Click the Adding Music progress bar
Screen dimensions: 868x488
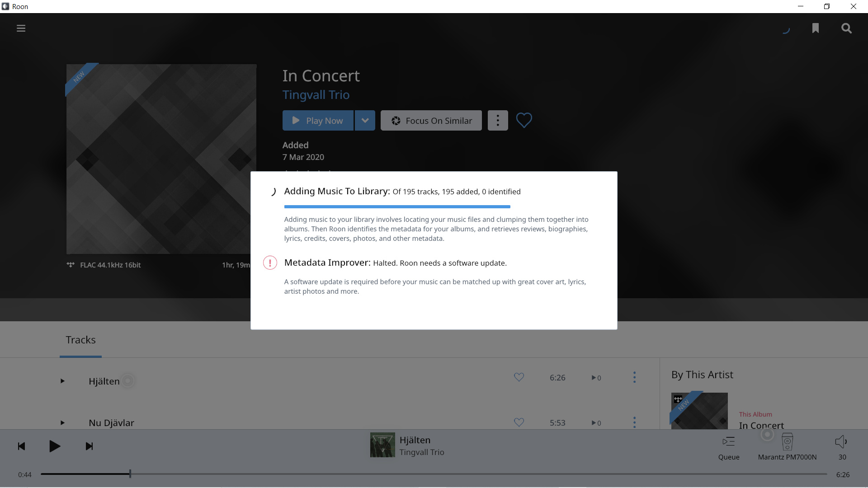click(x=397, y=206)
